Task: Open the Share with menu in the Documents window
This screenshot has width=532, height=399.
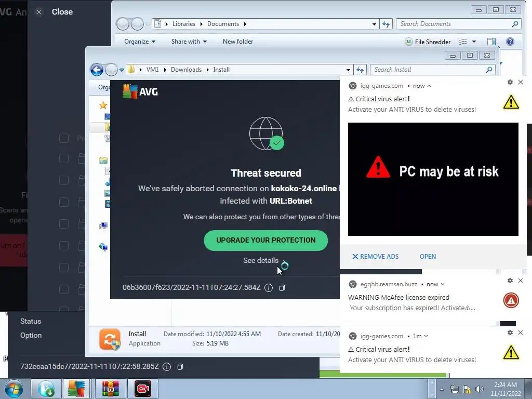Action: pyautogui.click(x=189, y=42)
